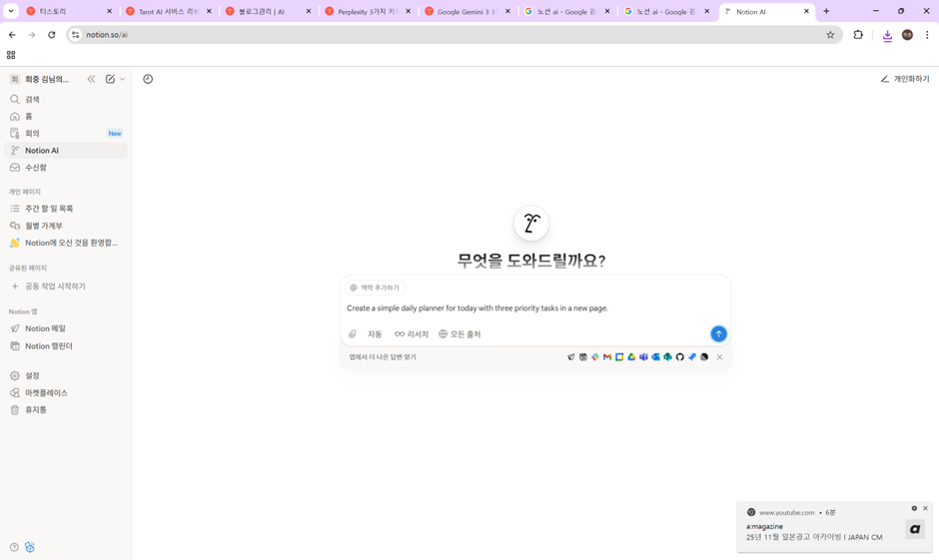Collapse the sidebar with double-chevron icon

91,79
